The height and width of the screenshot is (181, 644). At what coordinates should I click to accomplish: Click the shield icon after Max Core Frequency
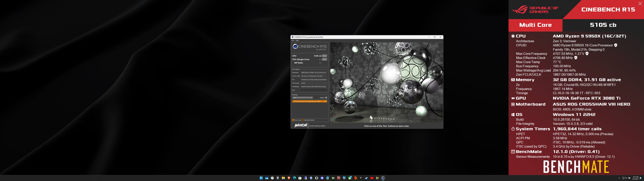click(x=587, y=54)
